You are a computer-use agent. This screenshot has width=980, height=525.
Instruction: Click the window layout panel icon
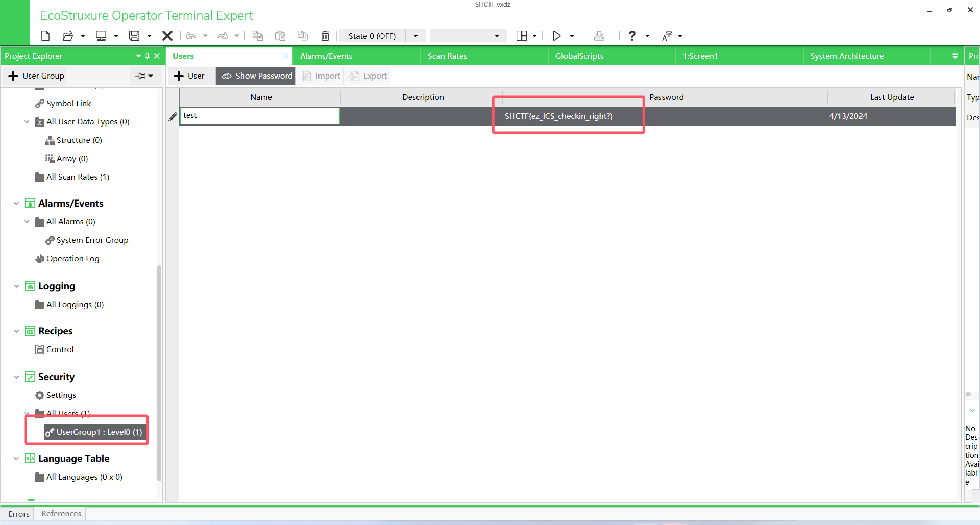pos(522,36)
